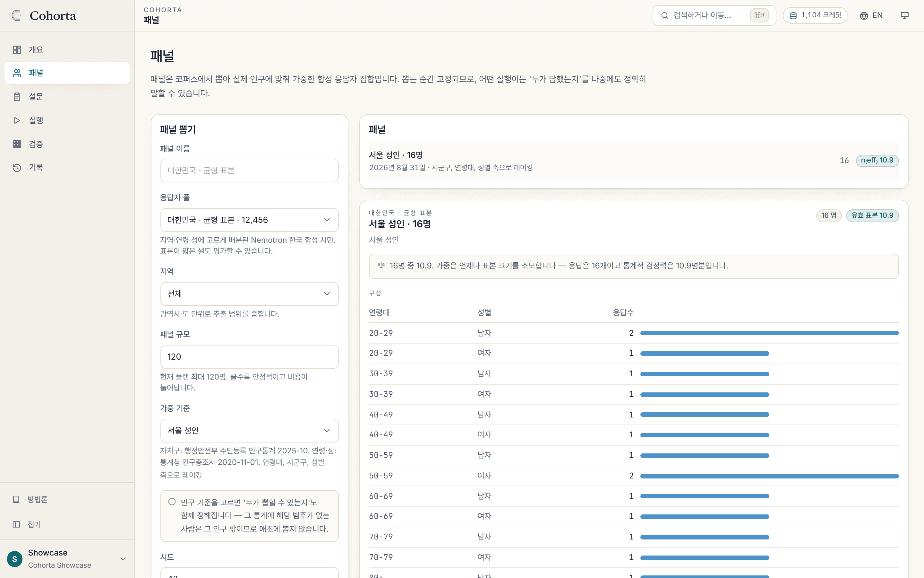Viewport: 924px width, 578px height.
Task: Click the 1,104 크레딧 button
Action: tap(815, 15)
